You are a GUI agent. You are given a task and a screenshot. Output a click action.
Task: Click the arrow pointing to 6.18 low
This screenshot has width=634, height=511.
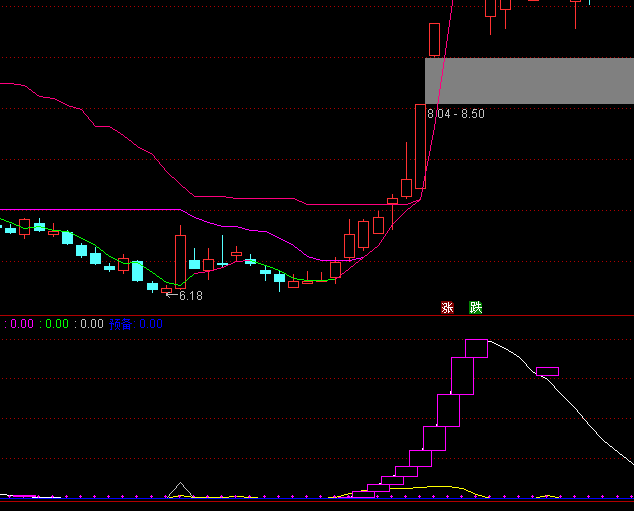coord(170,296)
